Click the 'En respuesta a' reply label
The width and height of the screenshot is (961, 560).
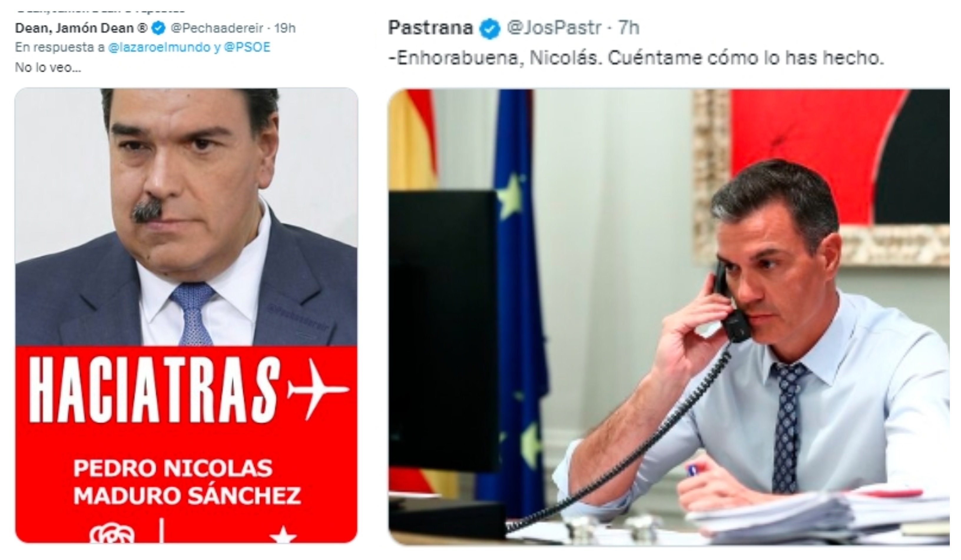point(60,47)
